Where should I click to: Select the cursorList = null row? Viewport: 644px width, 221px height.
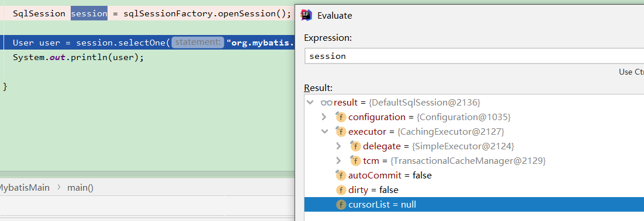click(475, 205)
